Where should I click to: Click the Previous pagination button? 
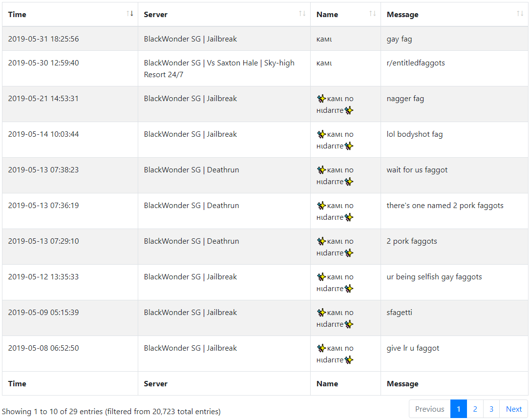(x=429, y=409)
